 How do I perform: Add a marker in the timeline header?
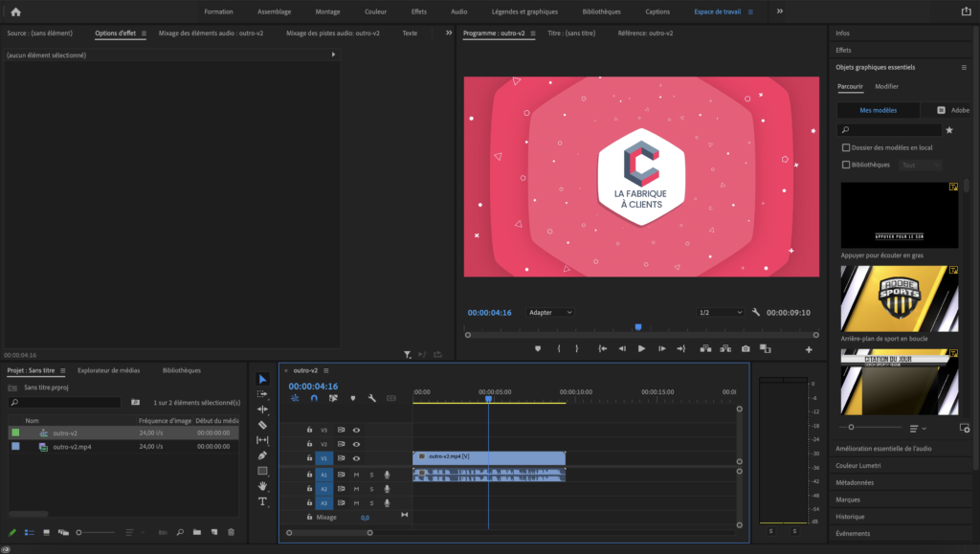coord(352,398)
